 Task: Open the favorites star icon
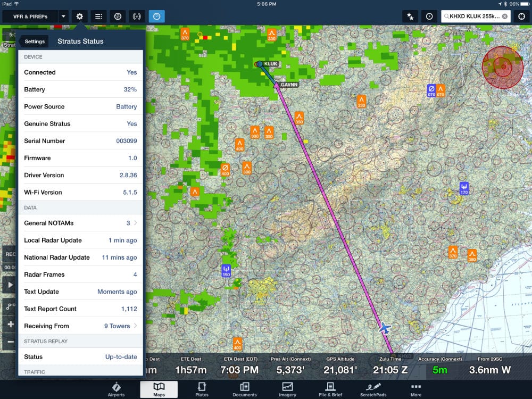click(410, 16)
